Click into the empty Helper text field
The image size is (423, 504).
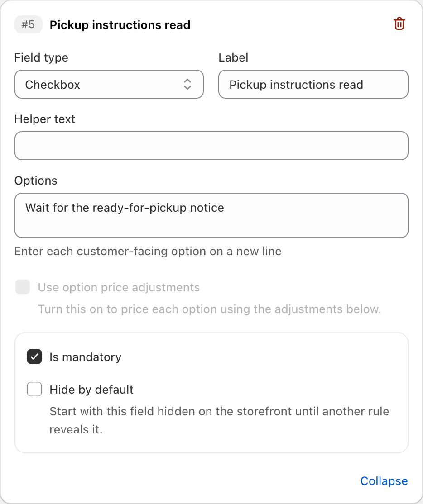pyautogui.click(x=211, y=146)
